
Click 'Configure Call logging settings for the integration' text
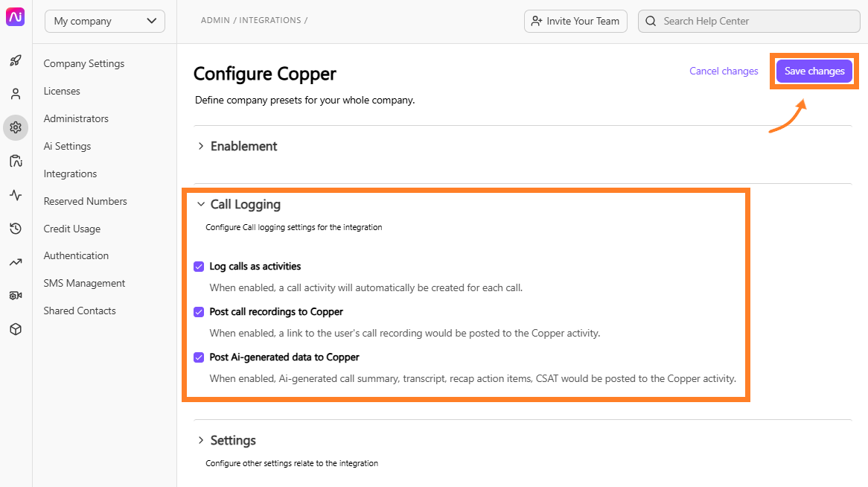tap(294, 227)
